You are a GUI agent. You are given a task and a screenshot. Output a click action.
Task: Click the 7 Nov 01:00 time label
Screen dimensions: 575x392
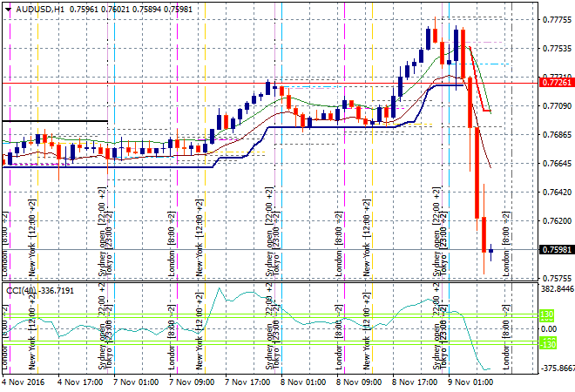pyautogui.click(x=137, y=382)
